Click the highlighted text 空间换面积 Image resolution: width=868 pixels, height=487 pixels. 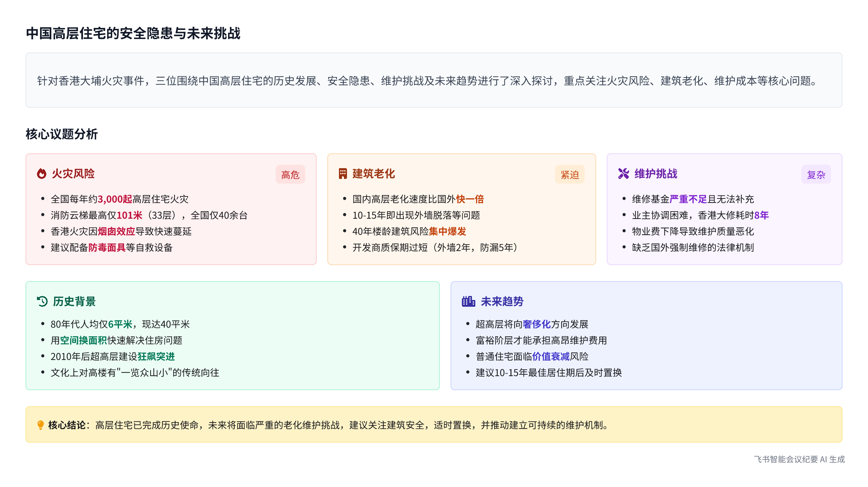point(83,340)
